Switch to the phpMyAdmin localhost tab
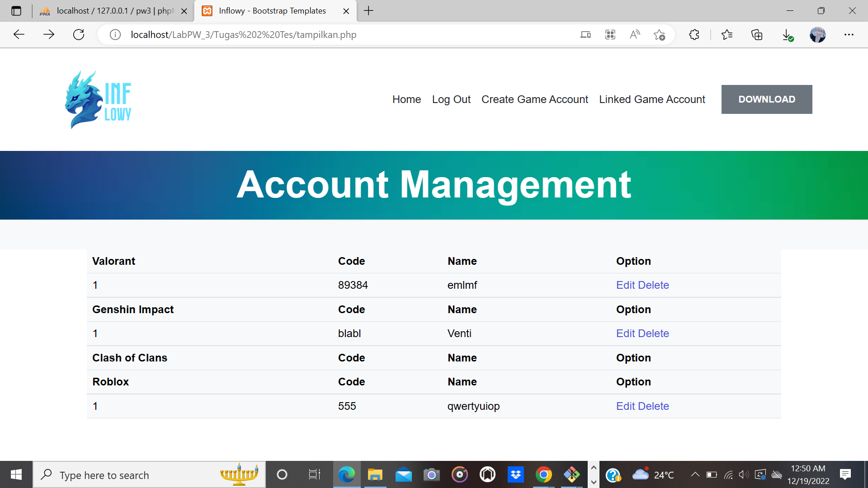Image resolution: width=868 pixels, height=488 pixels. click(113, 11)
